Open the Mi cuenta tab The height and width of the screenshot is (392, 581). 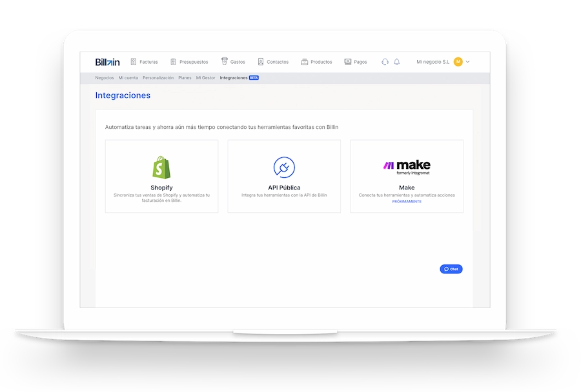(x=128, y=77)
